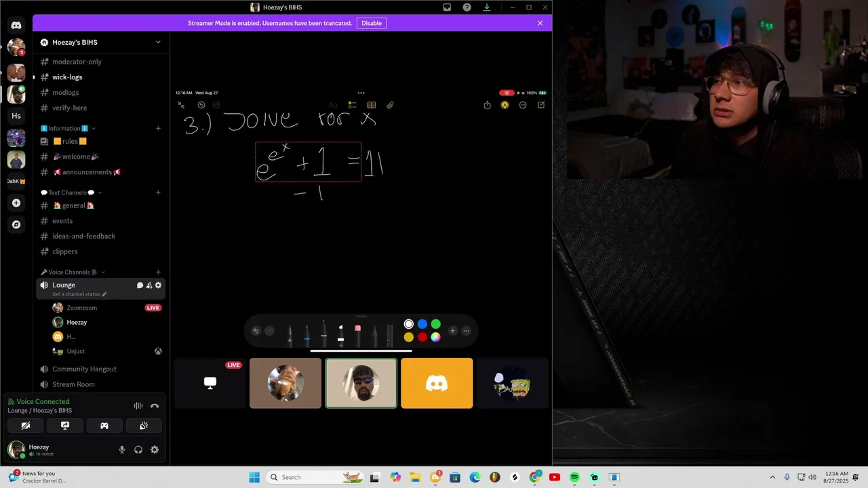Click the new note compose icon
Viewport: 868px width, 488px height.
coord(541,105)
